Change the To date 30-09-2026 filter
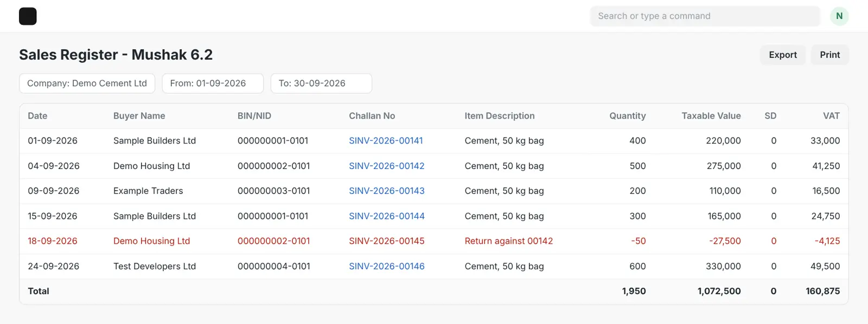 [x=321, y=83]
